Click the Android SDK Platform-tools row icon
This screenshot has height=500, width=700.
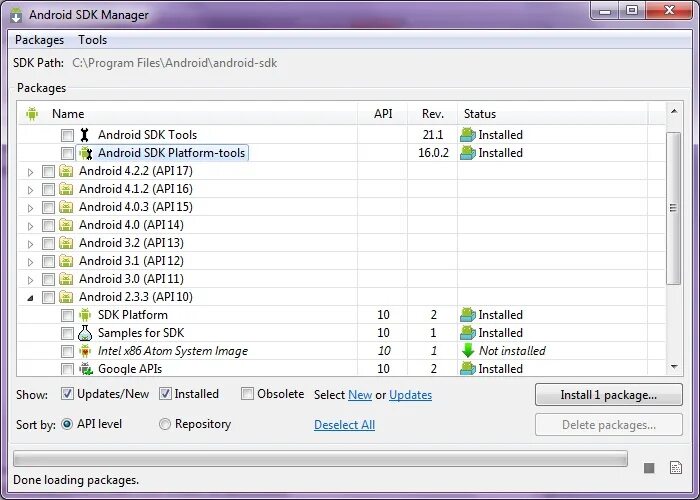tap(85, 153)
